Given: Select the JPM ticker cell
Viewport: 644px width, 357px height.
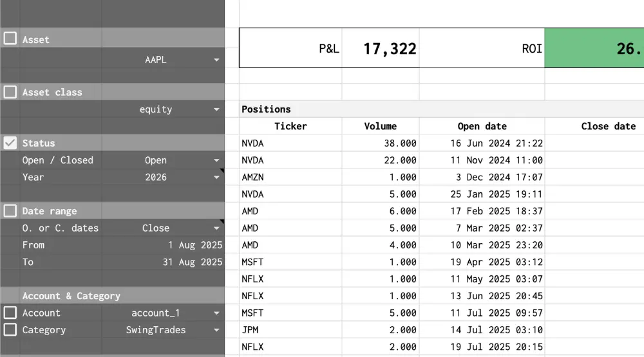Looking at the screenshot, I should coord(290,329).
